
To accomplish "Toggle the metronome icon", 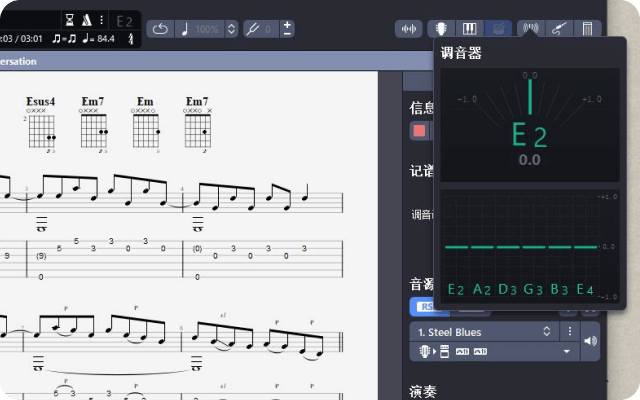I will pos(87,19).
